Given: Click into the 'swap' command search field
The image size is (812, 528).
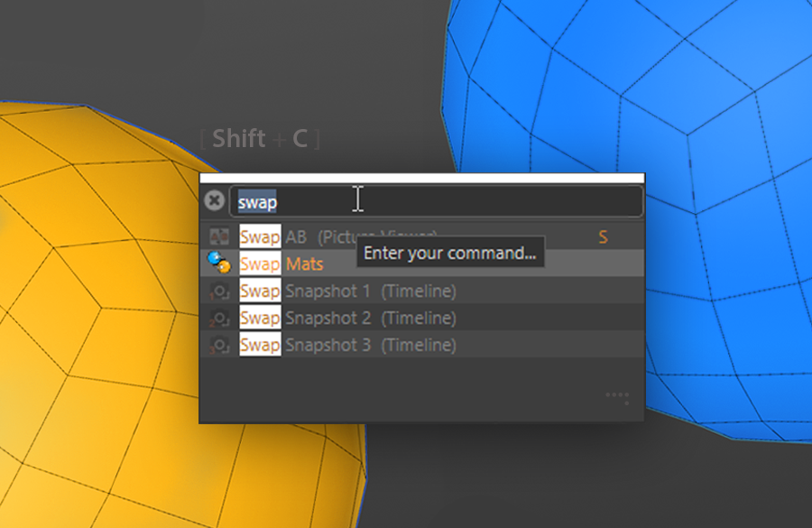Looking at the screenshot, I should coord(436,201).
